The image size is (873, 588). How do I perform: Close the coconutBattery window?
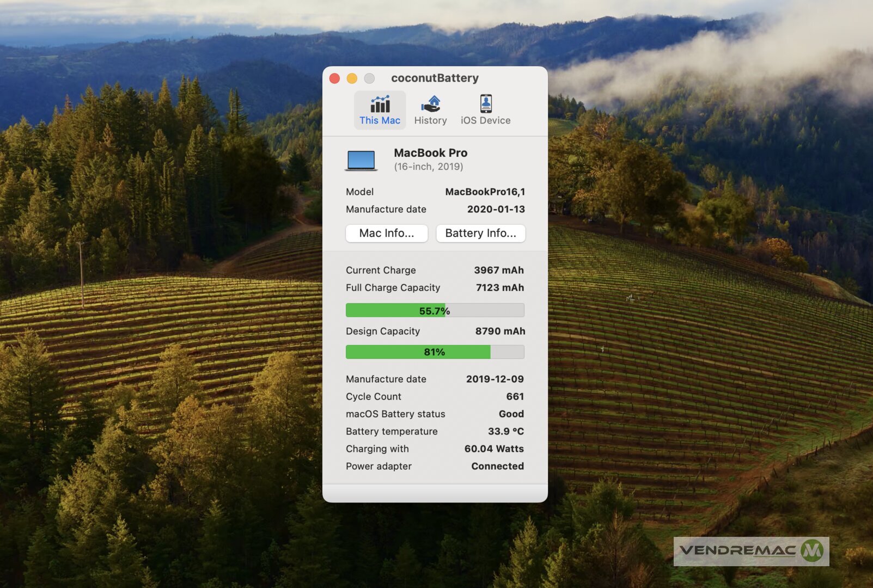pyautogui.click(x=335, y=78)
